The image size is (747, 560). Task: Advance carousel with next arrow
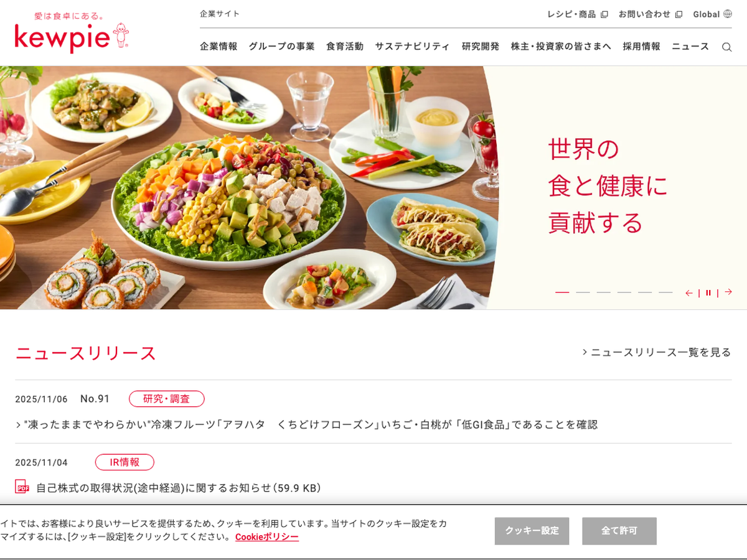pos(728,292)
